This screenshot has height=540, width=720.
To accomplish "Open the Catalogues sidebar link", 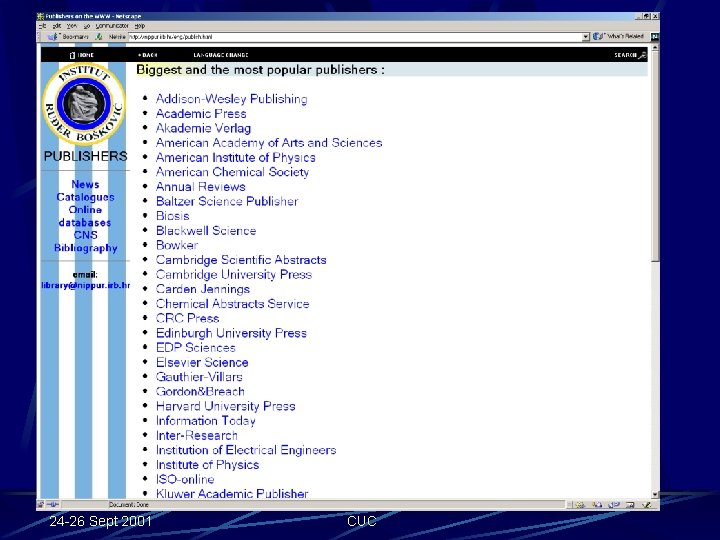I will coord(85,197).
